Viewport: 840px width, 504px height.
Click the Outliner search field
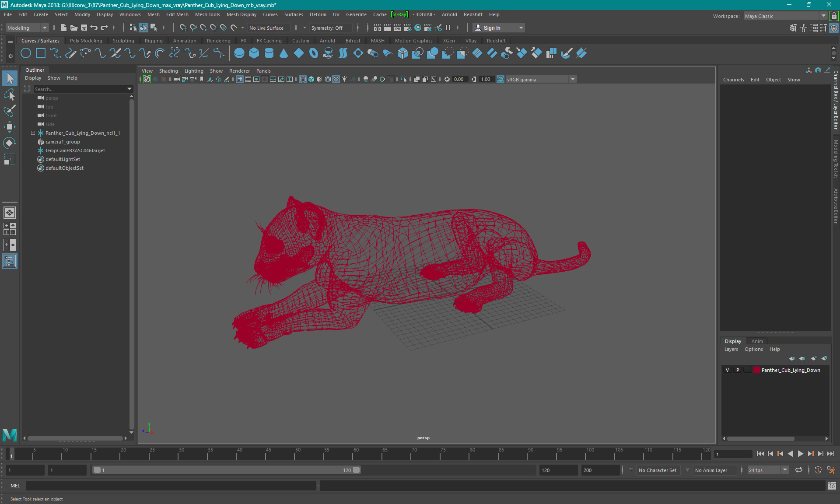pos(80,89)
